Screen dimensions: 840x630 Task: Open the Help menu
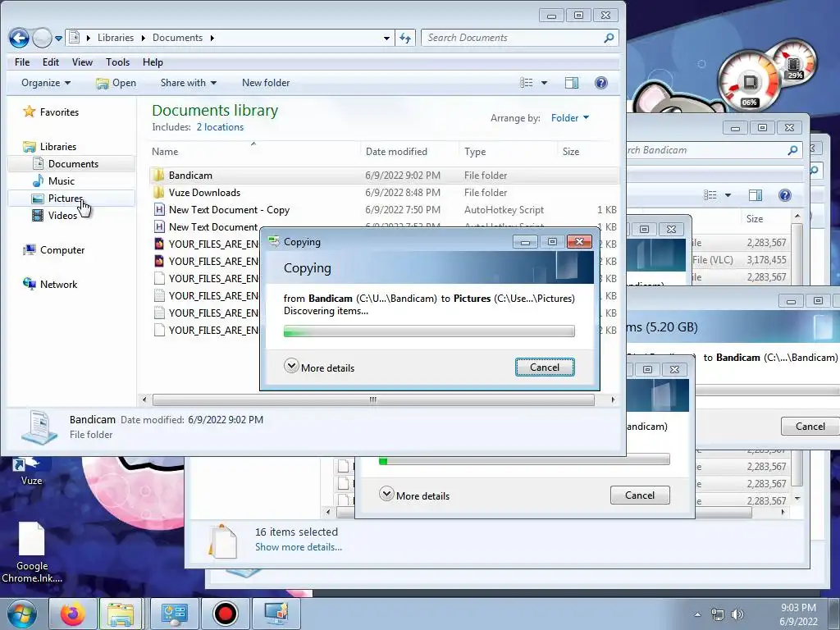[x=153, y=62]
